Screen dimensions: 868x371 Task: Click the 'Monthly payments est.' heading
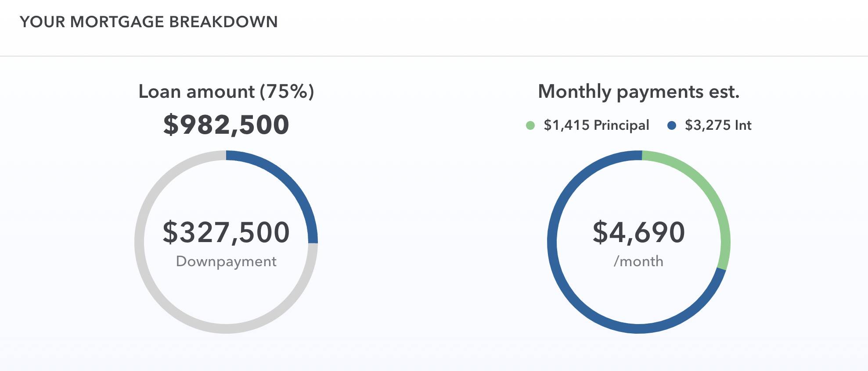click(639, 92)
